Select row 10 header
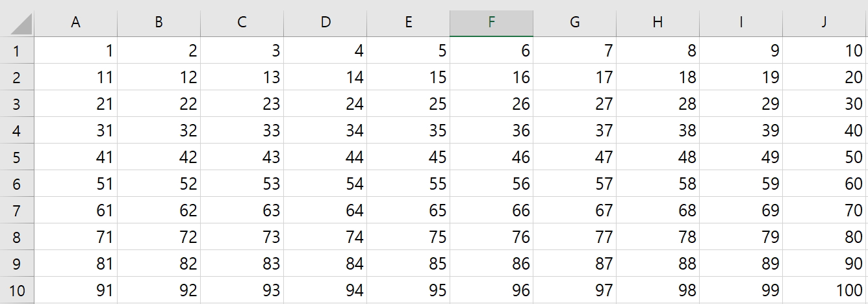Image resolution: width=868 pixels, height=304 pixels. pyautogui.click(x=17, y=290)
